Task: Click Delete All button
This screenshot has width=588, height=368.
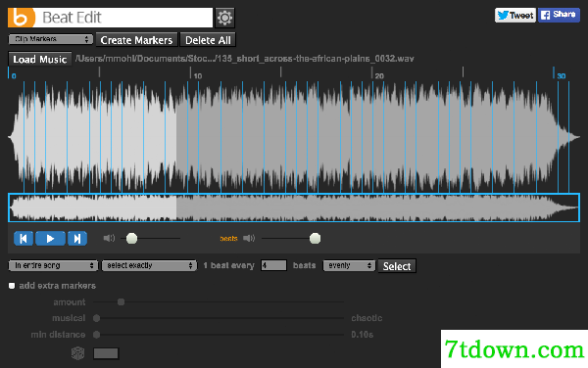Action: 208,40
